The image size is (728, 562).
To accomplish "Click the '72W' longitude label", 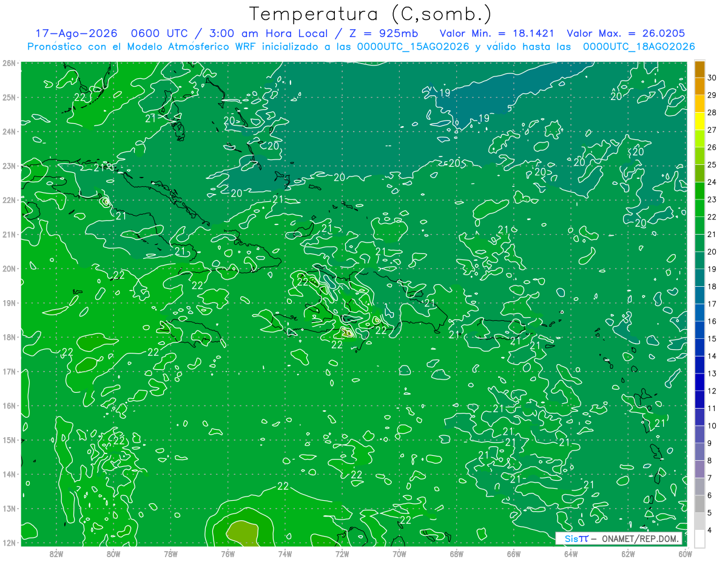I will point(342,553).
